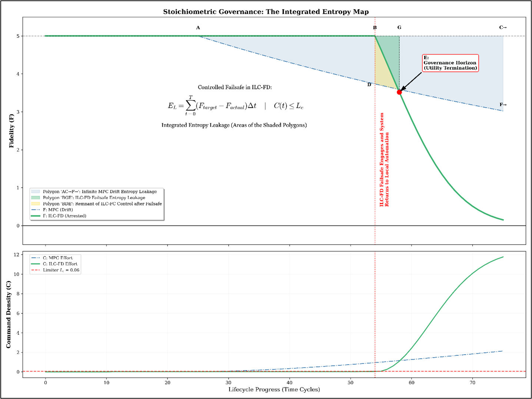This screenshot has height=399, width=532.
Task: Click the 'C→' label at upper right
Action: tap(503, 27)
